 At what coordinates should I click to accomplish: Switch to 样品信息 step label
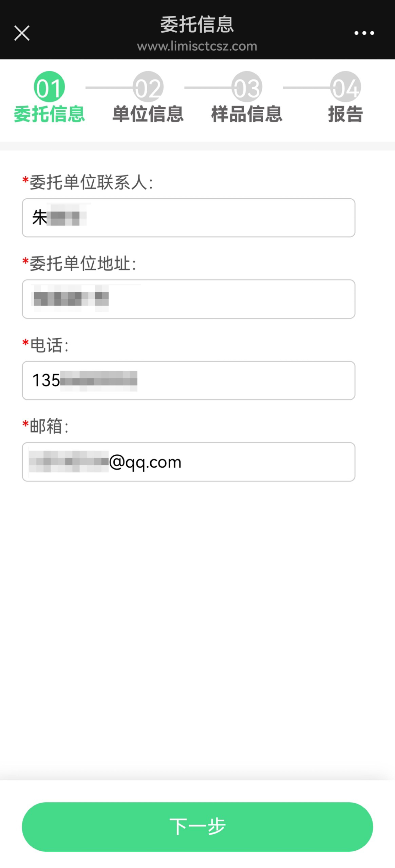pyautogui.click(x=247, y=114)
